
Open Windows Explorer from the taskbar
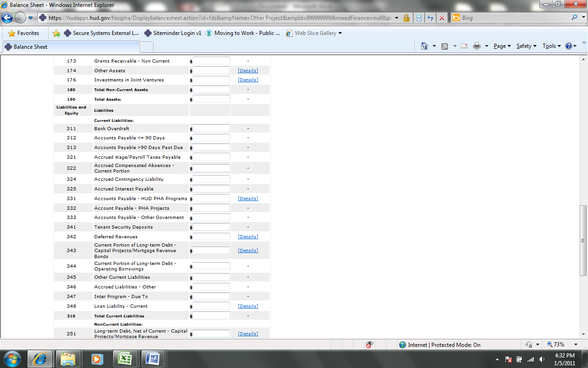point(68,359)
